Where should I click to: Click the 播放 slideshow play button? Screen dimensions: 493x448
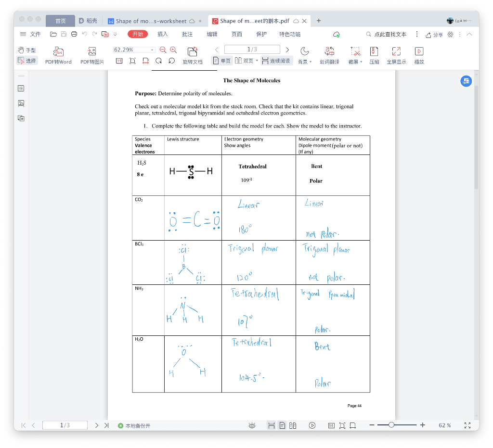419,55
